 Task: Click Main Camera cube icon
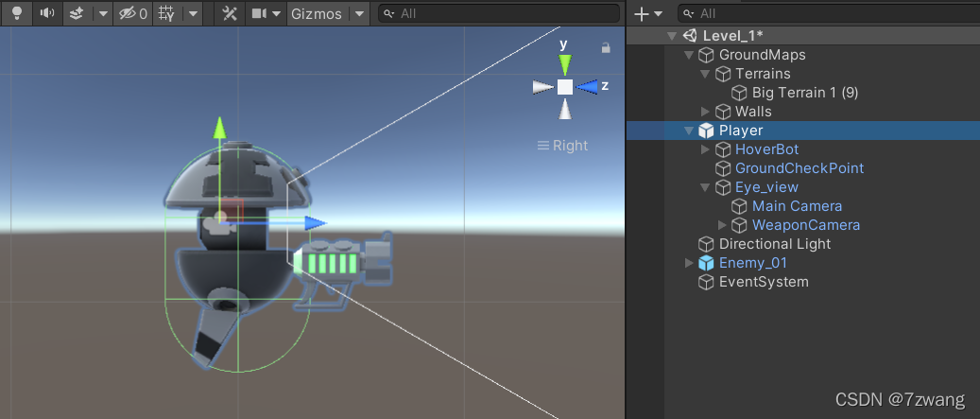click(739, 206)
